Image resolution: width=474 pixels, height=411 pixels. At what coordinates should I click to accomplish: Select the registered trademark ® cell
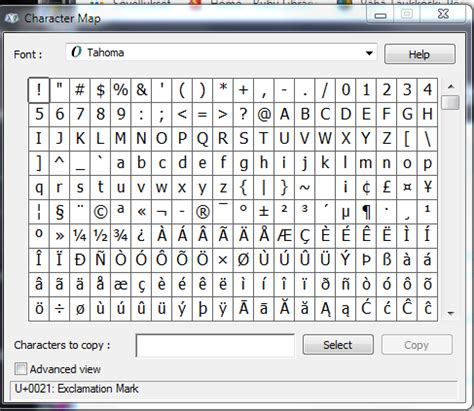pos(203,212)
